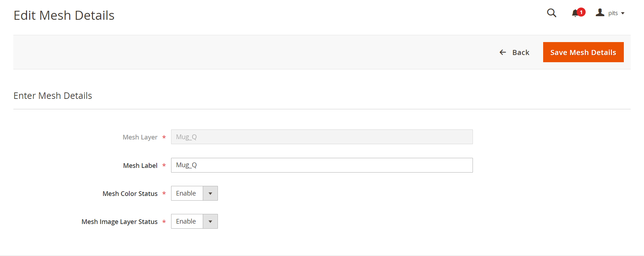
Task: Click the Mesh Label field label
Action: [x=140, y=165]
